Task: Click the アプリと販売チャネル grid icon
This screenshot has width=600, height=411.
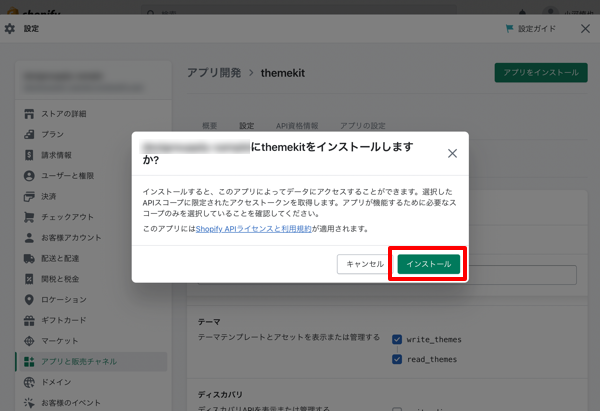Action: [29, 362]
